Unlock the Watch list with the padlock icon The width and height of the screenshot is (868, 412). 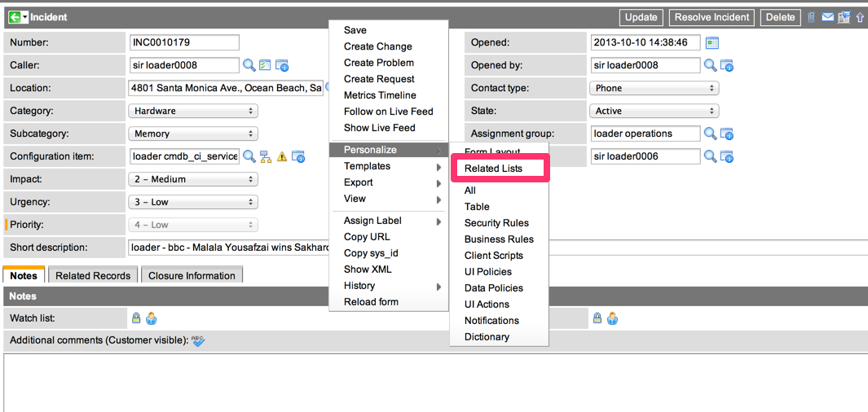coord(136,318)
